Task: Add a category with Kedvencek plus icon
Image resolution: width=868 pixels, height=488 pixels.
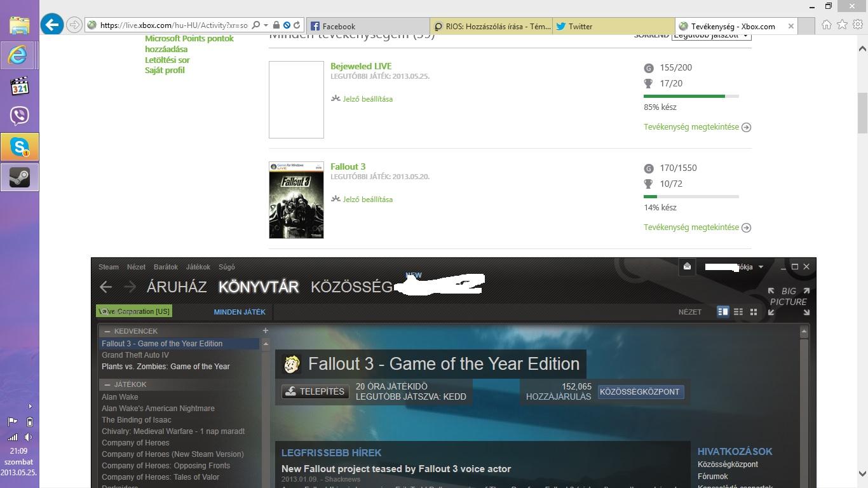Action: click(x=266, y=330)
